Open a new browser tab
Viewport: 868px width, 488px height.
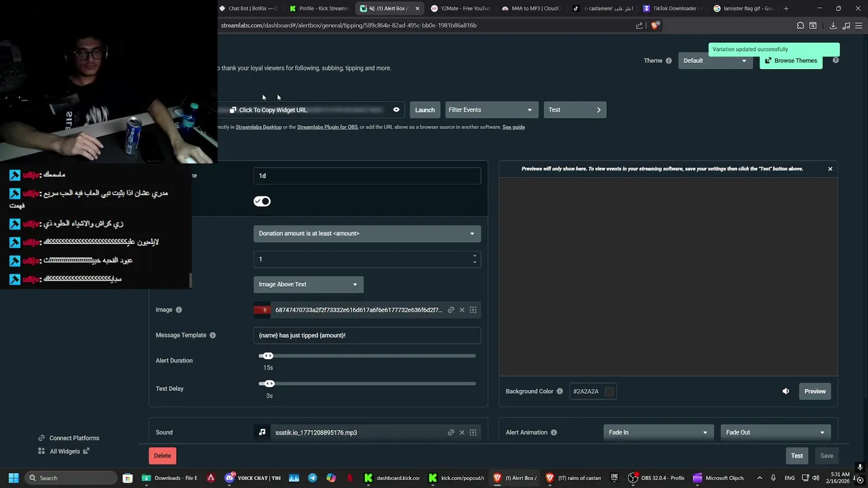[x=786, y=8]
